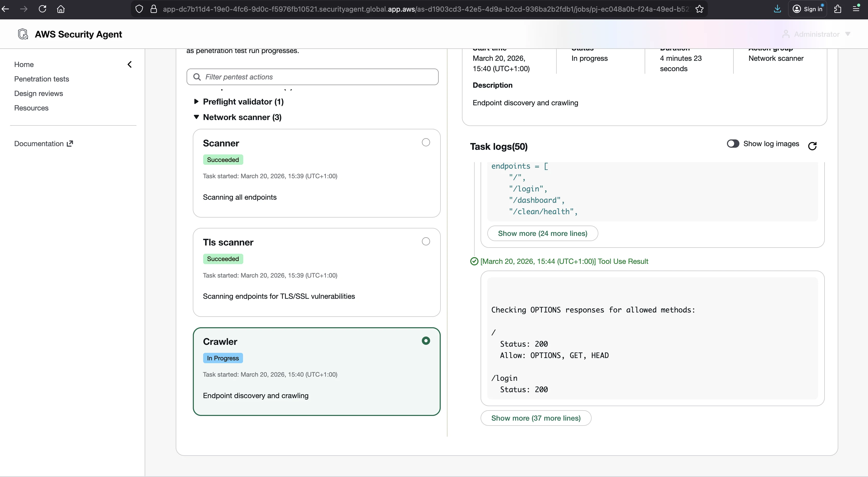The image size is (868, 477).
Task: Go back with the browser back arrow
Action: click(x=5, y=9)
